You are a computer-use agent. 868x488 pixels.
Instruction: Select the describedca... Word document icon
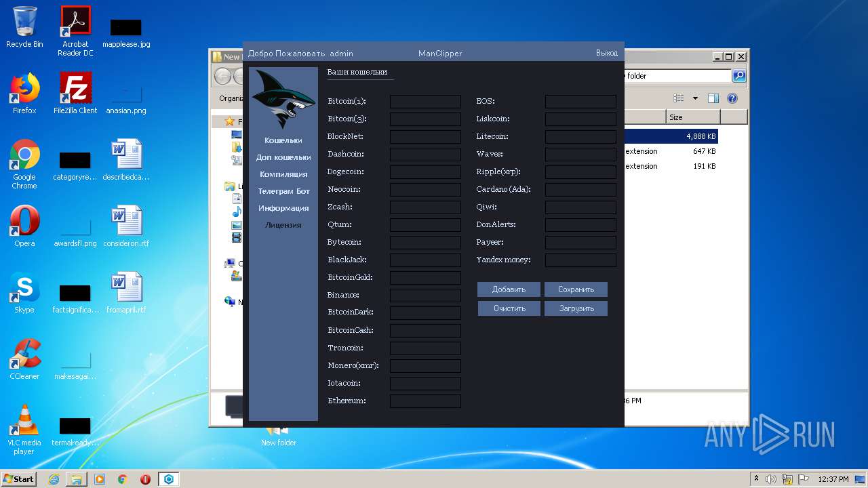126,160
